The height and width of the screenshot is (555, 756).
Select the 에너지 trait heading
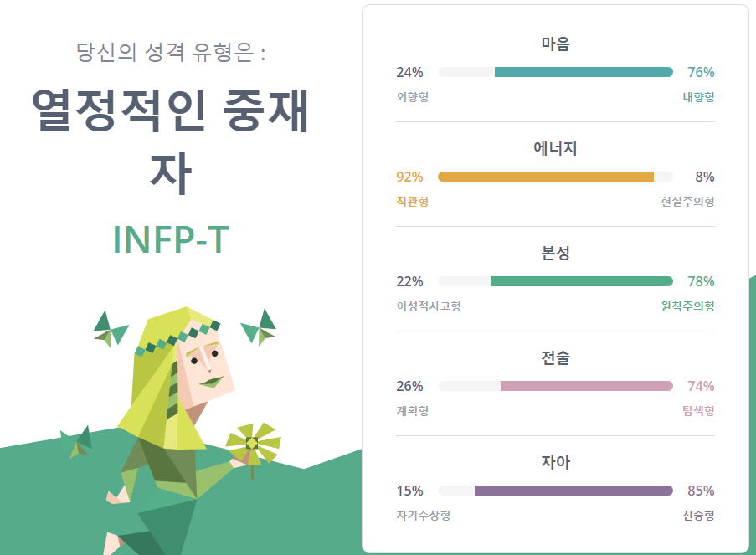click(555, 149)
